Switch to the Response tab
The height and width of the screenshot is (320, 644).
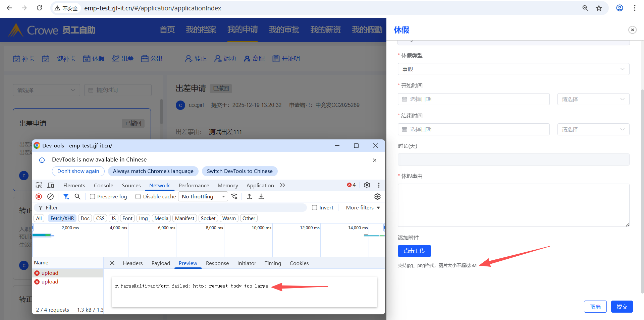217,263
